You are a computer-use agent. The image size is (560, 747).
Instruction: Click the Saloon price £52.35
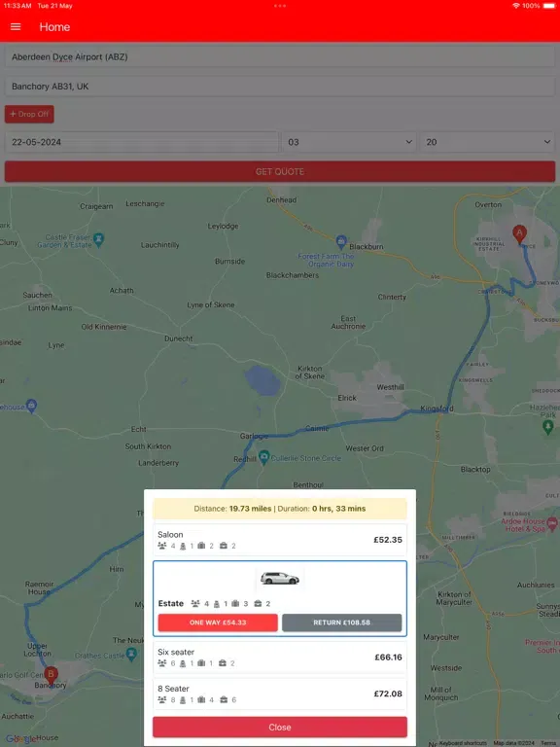pos(388,540)
